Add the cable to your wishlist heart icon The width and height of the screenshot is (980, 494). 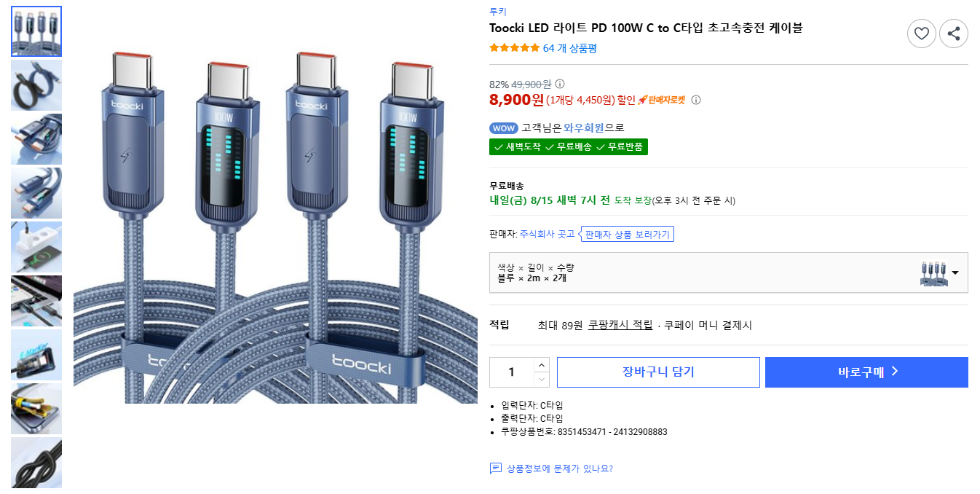pyautogui.click(x=922, y=33)
